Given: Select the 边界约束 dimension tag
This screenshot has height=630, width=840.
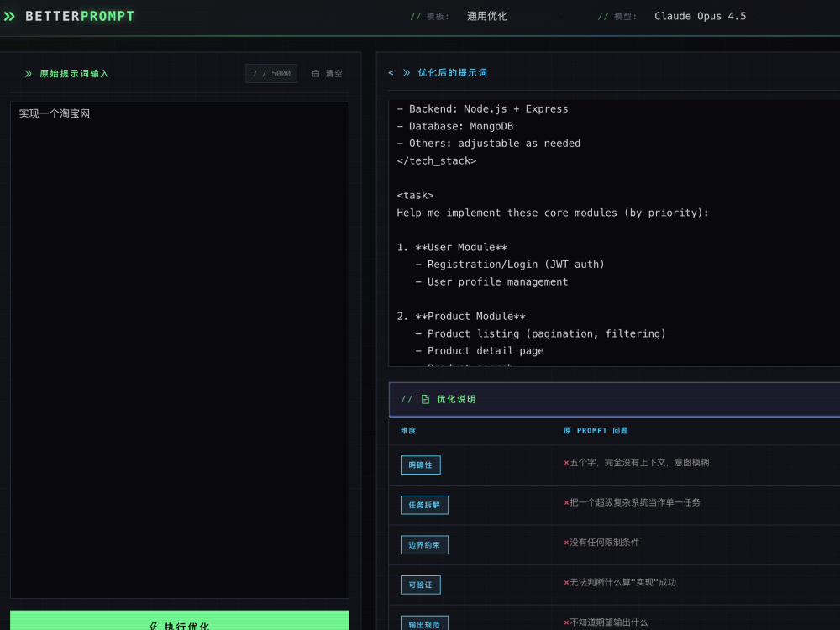Looking at the screenshot, I should click(424, 545).
